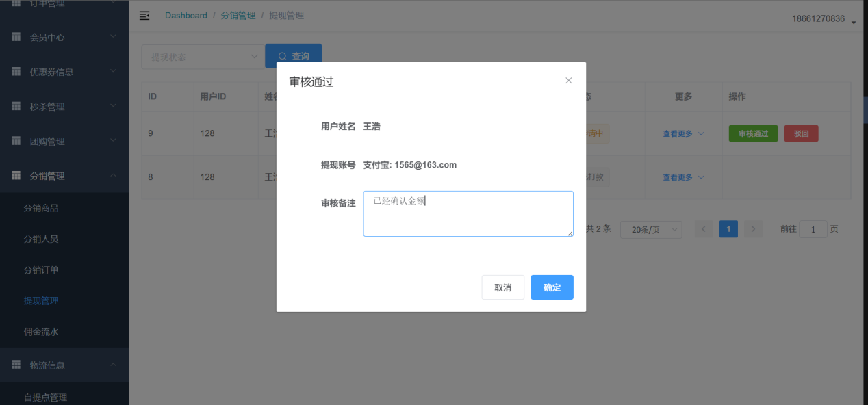
Task: Click the sidebar collapse hamburger icon
Action: [x=144, y=16]
